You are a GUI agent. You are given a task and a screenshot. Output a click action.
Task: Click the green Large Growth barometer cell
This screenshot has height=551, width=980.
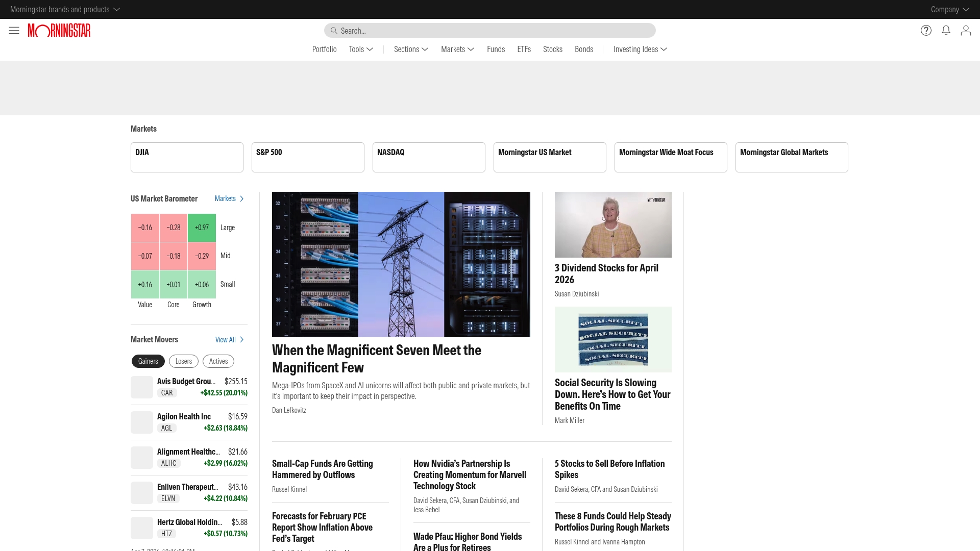coord(202,228)
